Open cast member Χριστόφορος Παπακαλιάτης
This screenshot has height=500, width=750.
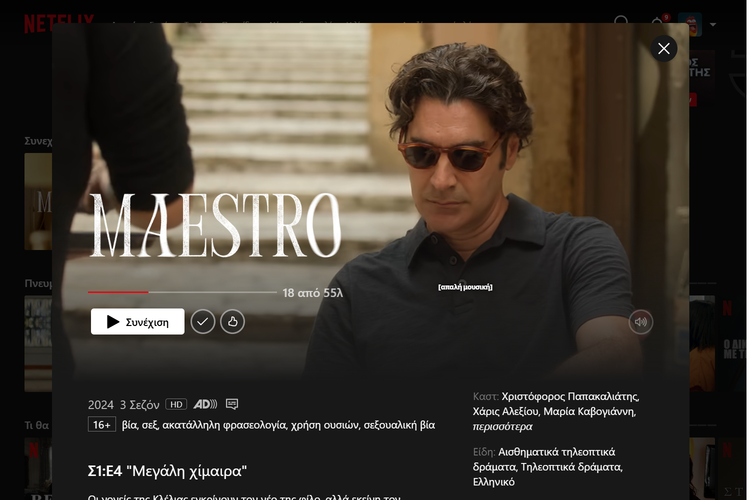click(x=570, y=396)
